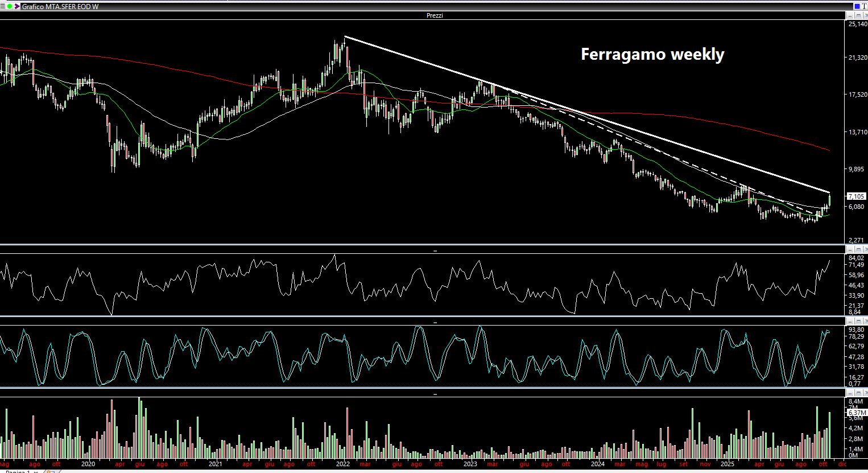Maximize the stochastic pane with the 93,80 scale

(x=858, y=322)
